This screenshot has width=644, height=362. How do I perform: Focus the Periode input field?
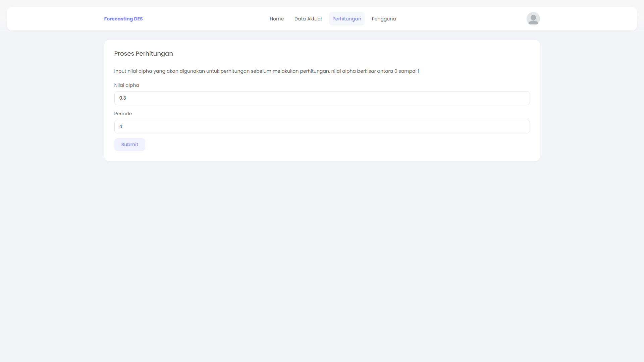(x=322, y=126)
